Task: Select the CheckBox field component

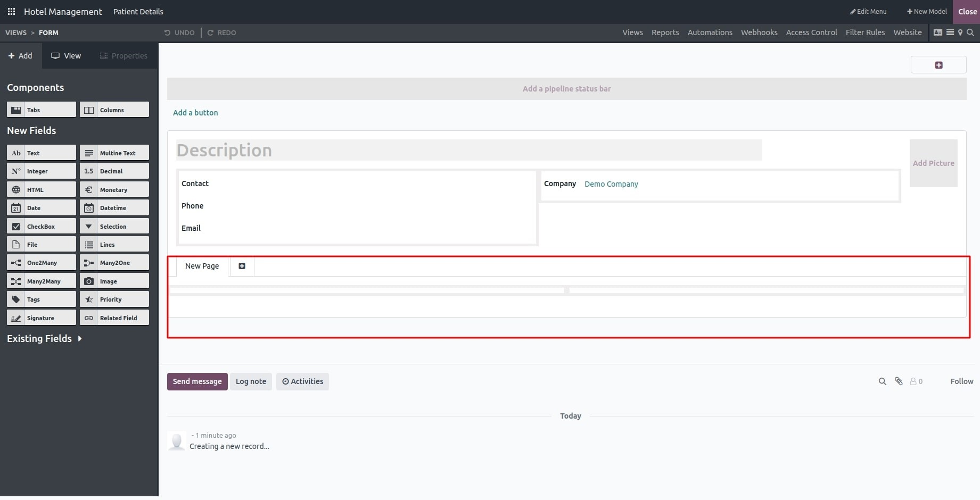Action: 42,227
